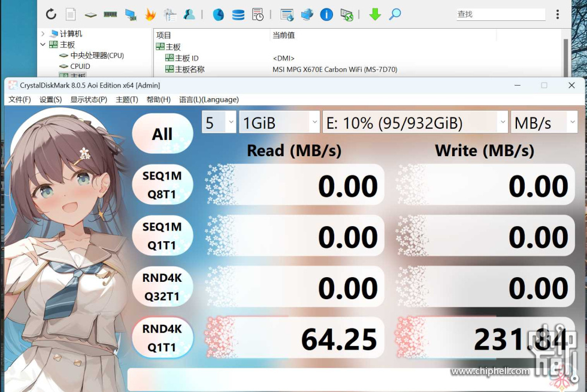The image size is (587, 392).
Task: Select 中央处理器(CPU) in the tree
Action: [x=97, y=55]
